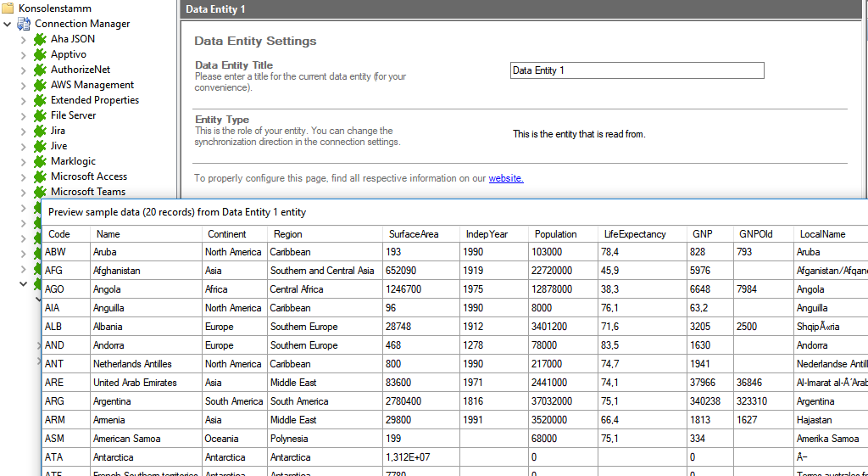Screen dimensions: 868x476
Task: Select the Afghanistan name cell
Action: coord(117,271)
